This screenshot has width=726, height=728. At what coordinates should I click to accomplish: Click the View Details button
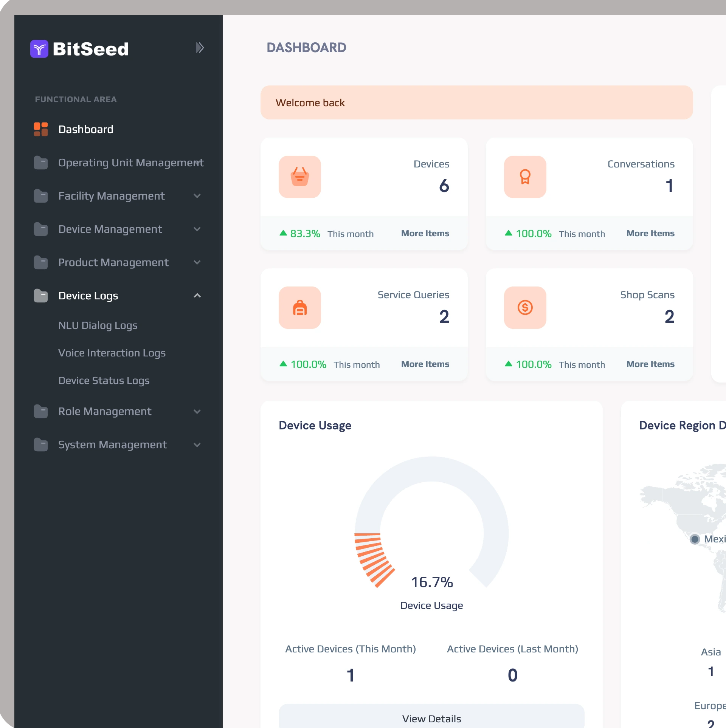431,716
